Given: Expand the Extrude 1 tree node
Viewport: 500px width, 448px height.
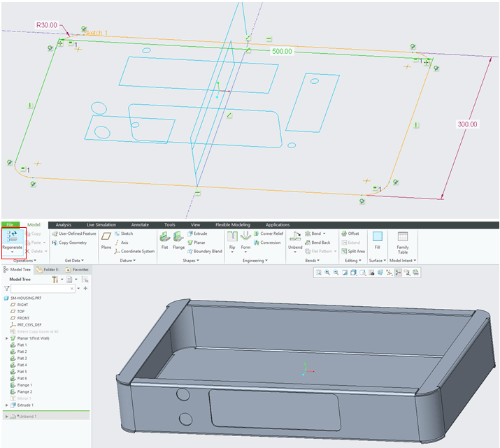Looking at the screenshot, I should click(x=7, y=405).
